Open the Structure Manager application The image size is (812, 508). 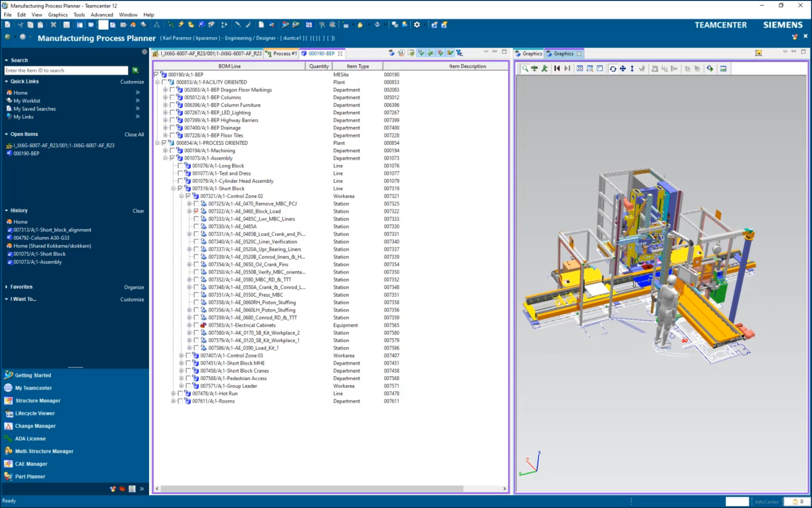click(x=37, y=401)
